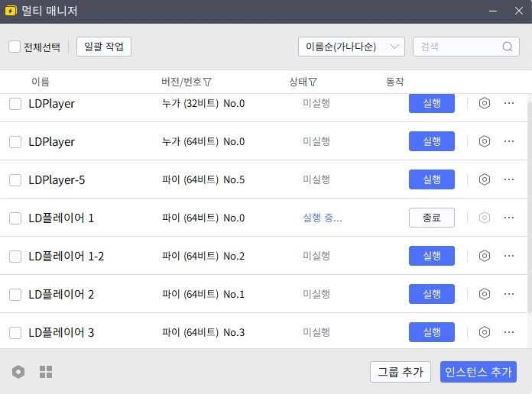Run LD플레이어 2 with 실행 button

pos(432,294)
